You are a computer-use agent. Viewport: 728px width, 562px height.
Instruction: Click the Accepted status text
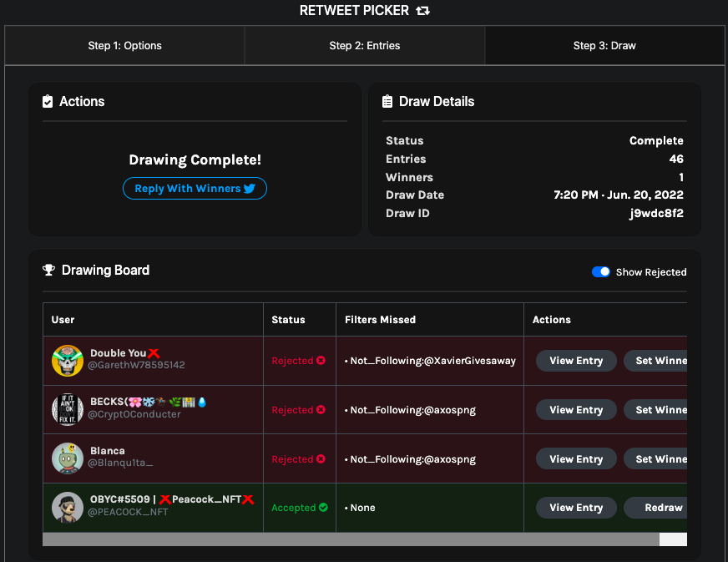tap(293, 508)
